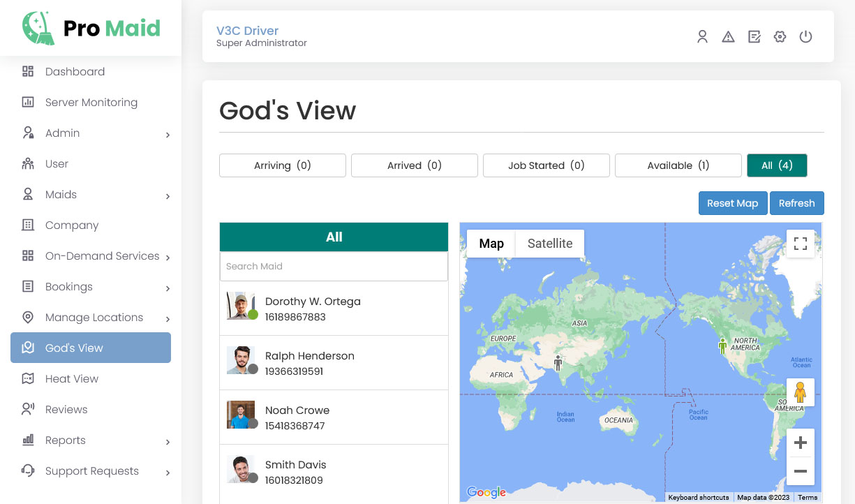Expand the Support Requests submenu
This screenshot has width=855, height=504.
click(x=168, y=473)
